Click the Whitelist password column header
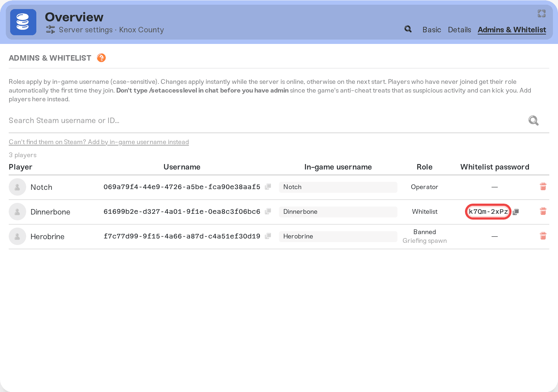The height and width of the screenshot is (392, 558). tap(494, 167)
